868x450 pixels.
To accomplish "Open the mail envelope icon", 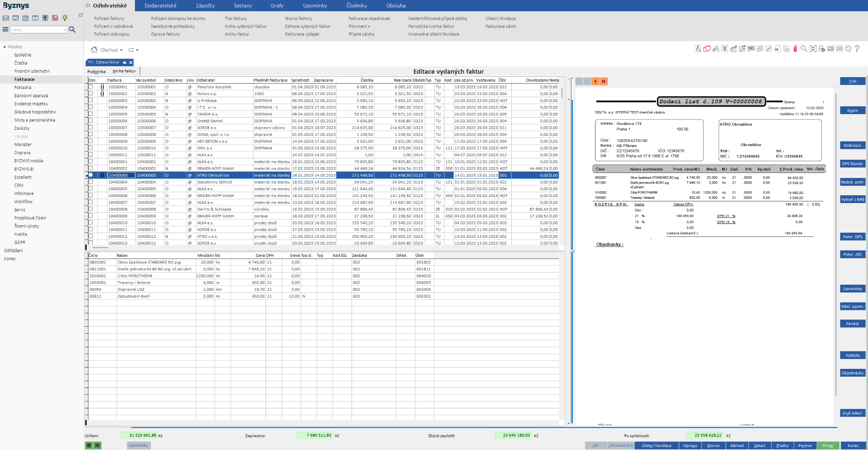I will pyautogui.click(x=6, y=18).
